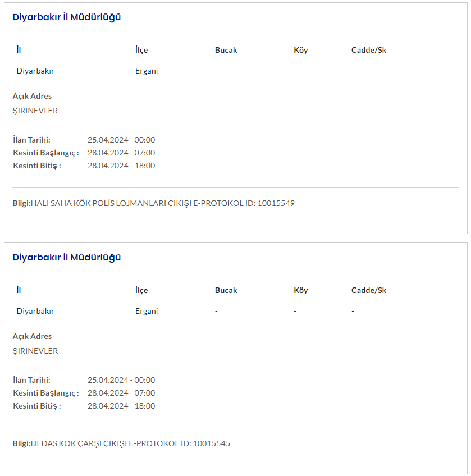Click the İl column header in second card

(19, 290)
